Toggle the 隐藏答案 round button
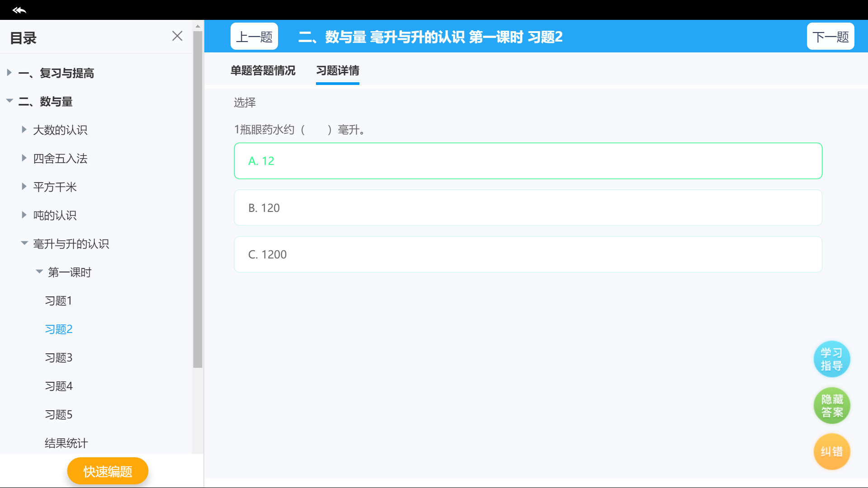Viewport: 868px width, 488px height. point(831,406)
